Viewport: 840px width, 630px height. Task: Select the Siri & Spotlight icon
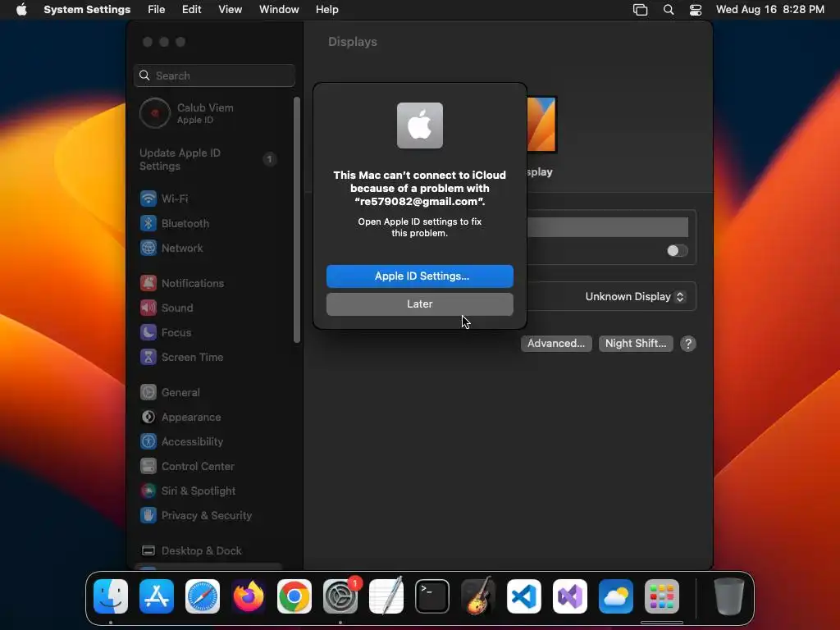tap(148, 491)
